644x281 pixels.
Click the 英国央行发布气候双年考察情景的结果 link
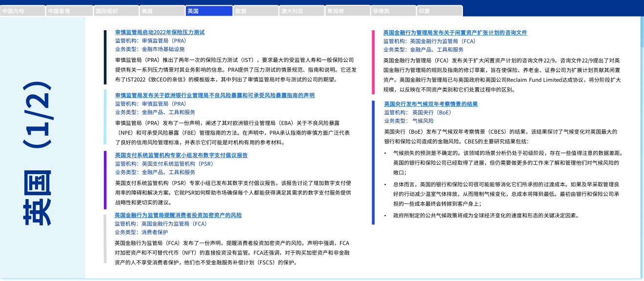pyautogui.click(x=431, y=104)
